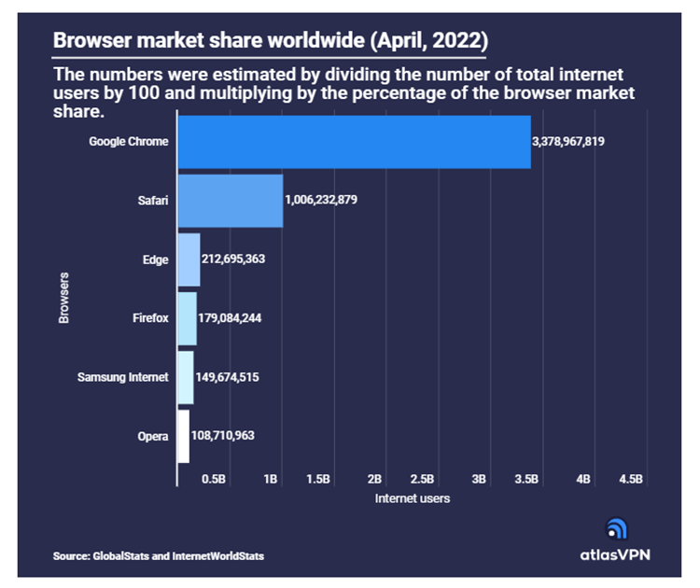Image resolution: width=700 pixels, height=588 pixels.
Task: Select the Samsung Internet bar
Action: point(185,377)
